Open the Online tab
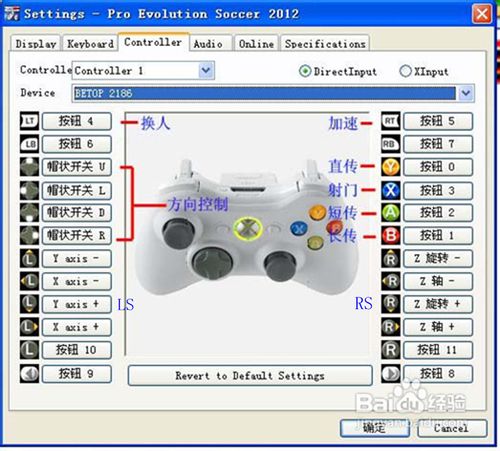500x451 pixels. [256, 44]
